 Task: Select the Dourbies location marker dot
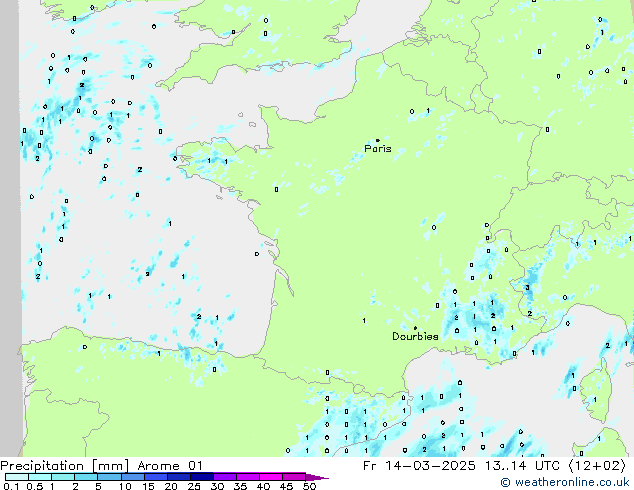[415, 328]
